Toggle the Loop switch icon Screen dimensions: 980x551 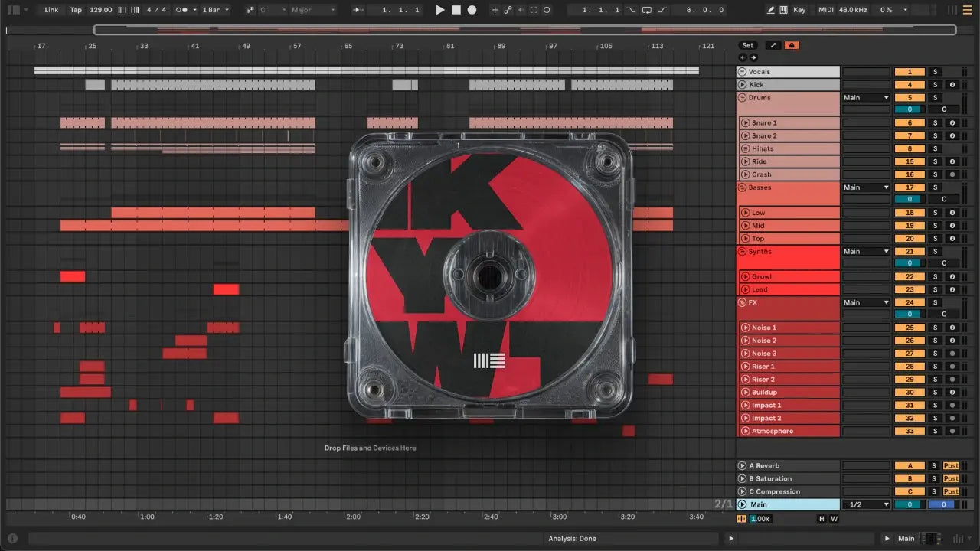point(647,10)
